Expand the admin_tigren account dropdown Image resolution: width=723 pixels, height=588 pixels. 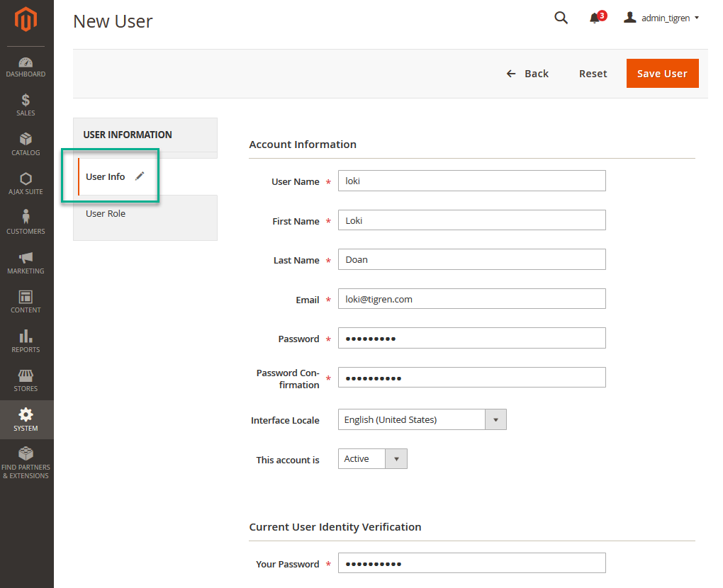pyautogui.click(x=661, y=18)
